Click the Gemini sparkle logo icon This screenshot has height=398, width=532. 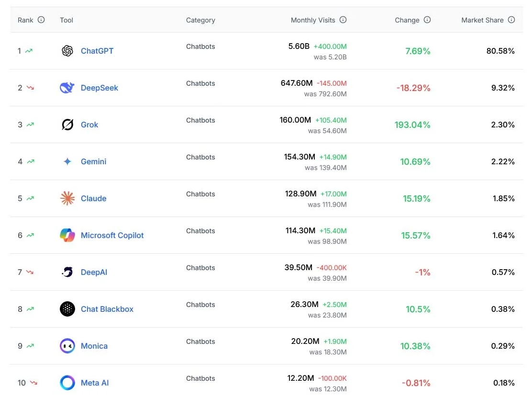[x=67, y=161]
